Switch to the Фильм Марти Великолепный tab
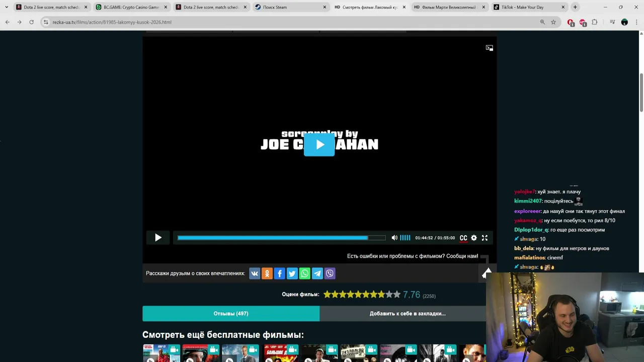Image resolution: width=644 pixels, height=362 pixels. 449,7
